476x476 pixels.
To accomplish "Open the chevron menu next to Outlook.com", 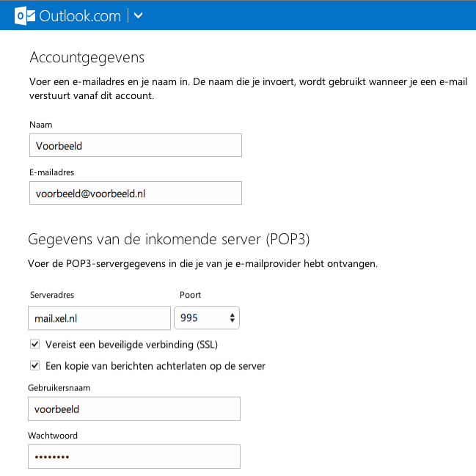I will [x=139, y=15].
